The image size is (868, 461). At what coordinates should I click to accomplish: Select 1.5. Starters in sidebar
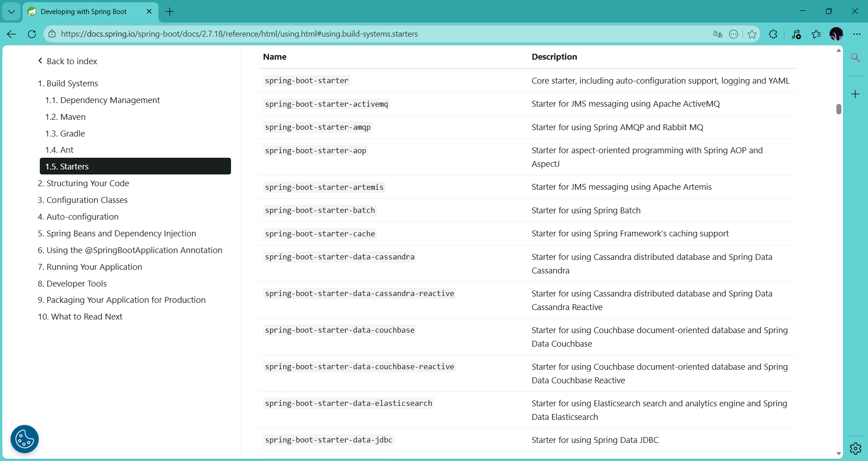click(135, 166)
